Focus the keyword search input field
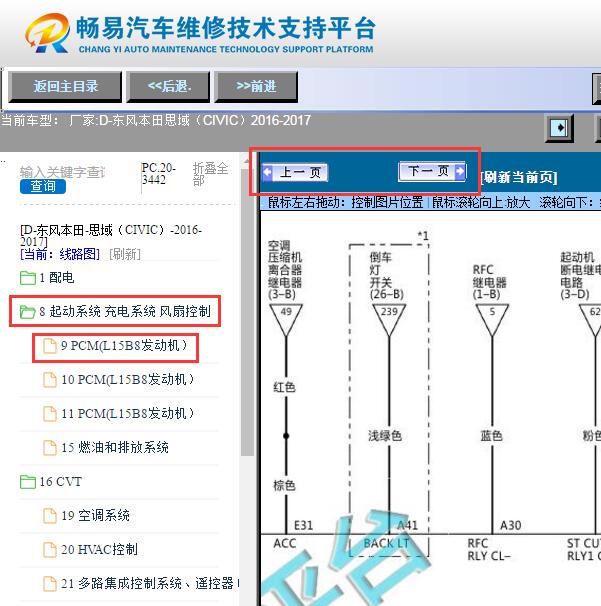Screen dimensions: 601x606 (63, 172)
